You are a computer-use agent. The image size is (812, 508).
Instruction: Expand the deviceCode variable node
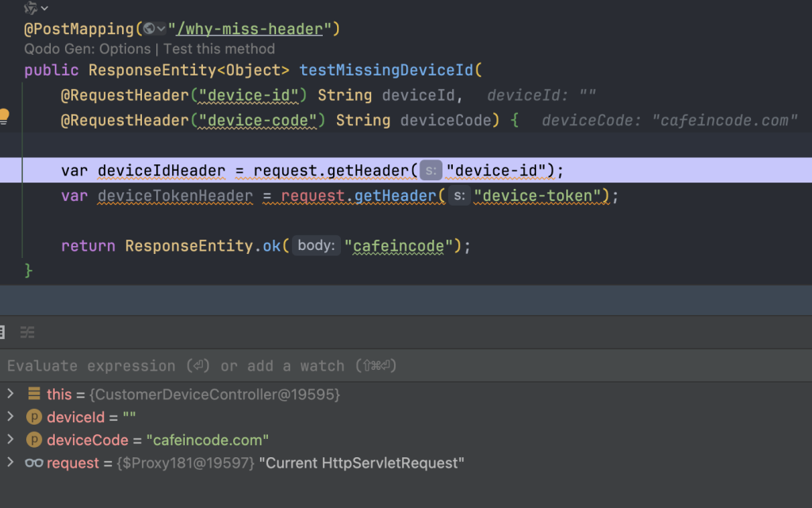(x=10, y=440)
